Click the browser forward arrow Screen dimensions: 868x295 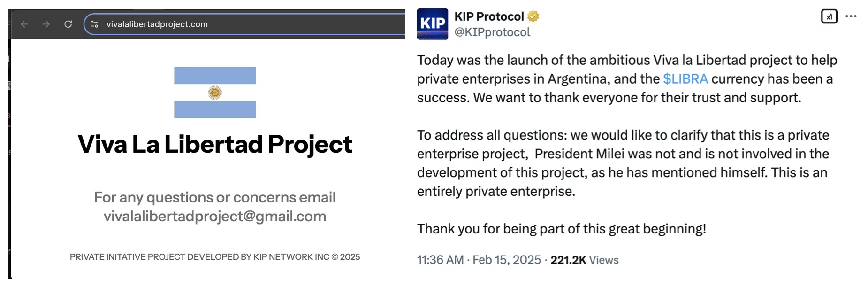pyautogui.click(x=46, y=24)
